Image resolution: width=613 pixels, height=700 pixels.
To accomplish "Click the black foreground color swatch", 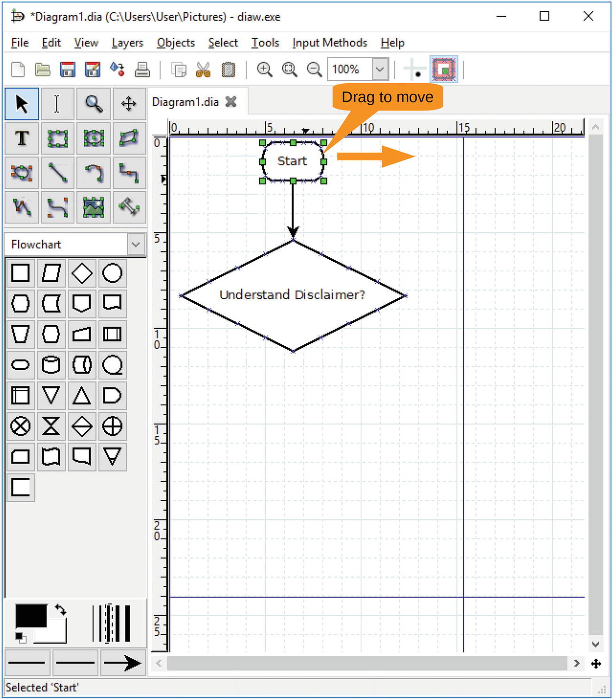I will click(31, 615).
